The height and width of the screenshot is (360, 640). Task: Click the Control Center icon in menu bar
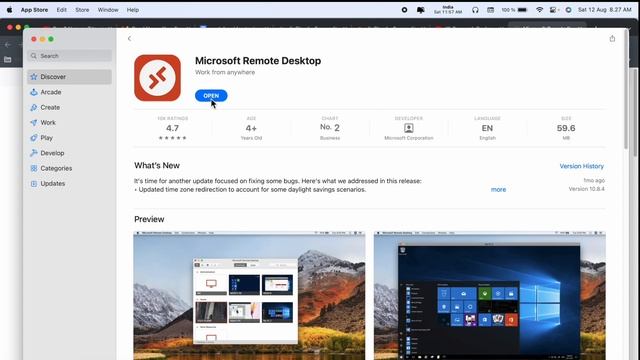[553, 10]
